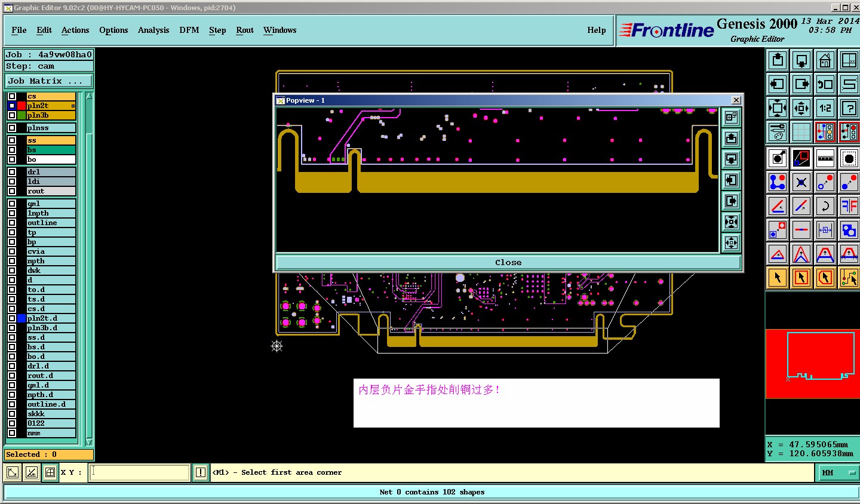The height and width of the screenshot is (504, 860).
Task: Click zoom out arrows icon in main toolbar
Action: click(801, 108)
